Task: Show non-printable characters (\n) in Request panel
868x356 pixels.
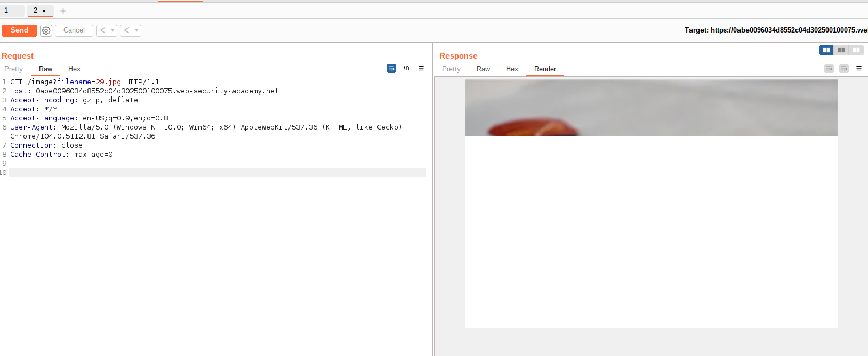Action: [x=406, y=68]
